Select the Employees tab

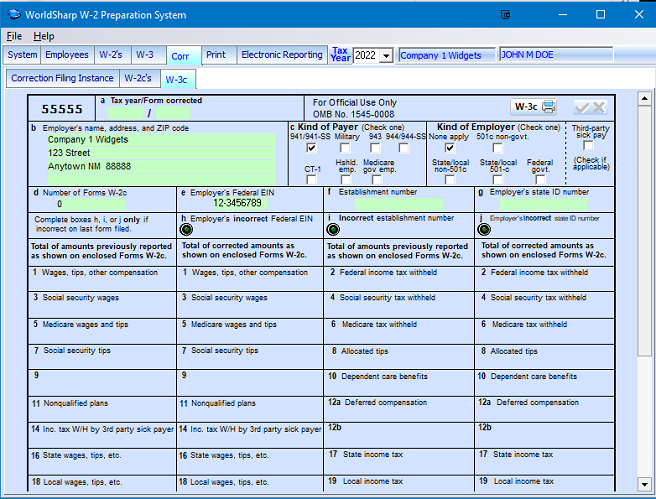[x=67, y=55]
